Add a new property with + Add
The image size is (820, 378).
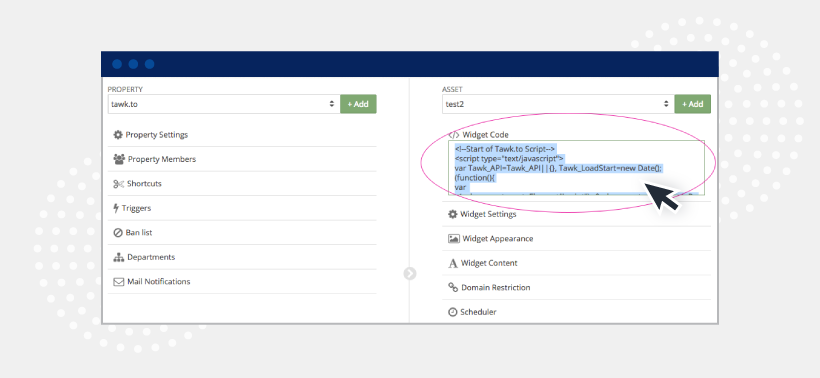(x=358, y=104)
